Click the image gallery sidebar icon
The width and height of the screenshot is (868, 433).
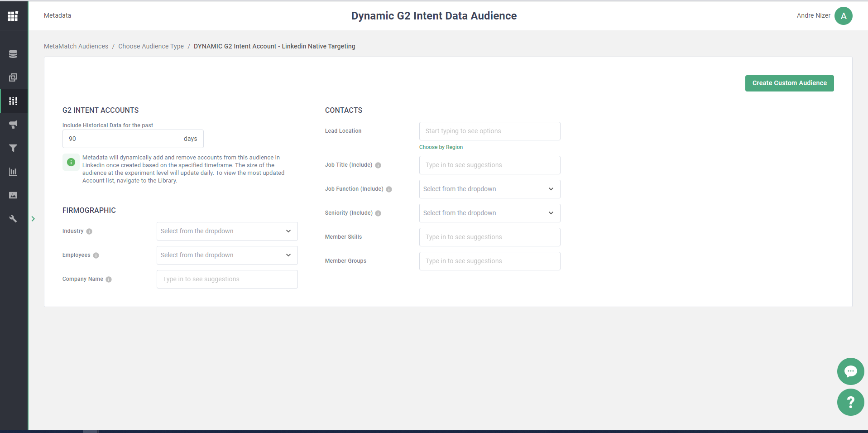tap(13, 195)
